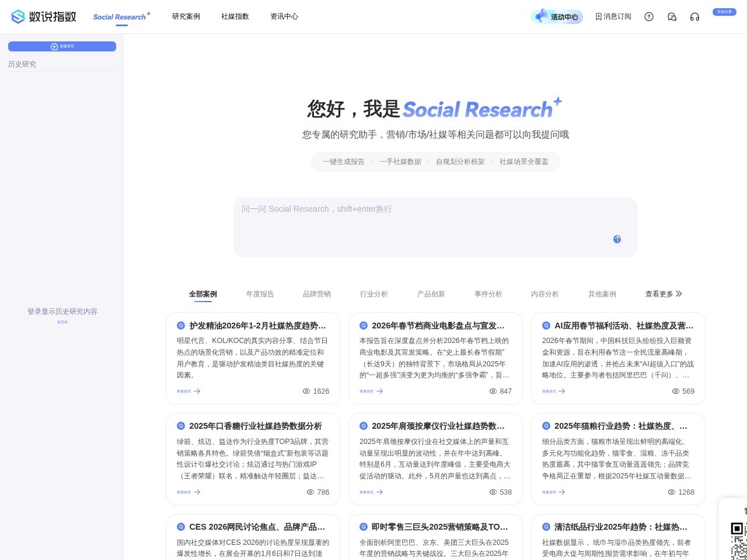Image resolution: width=747 pixels, height=560 pixels.
Task: Open the 2025年口香糖行业 card title
Action: pyautogui.click(x=256, y=426)
